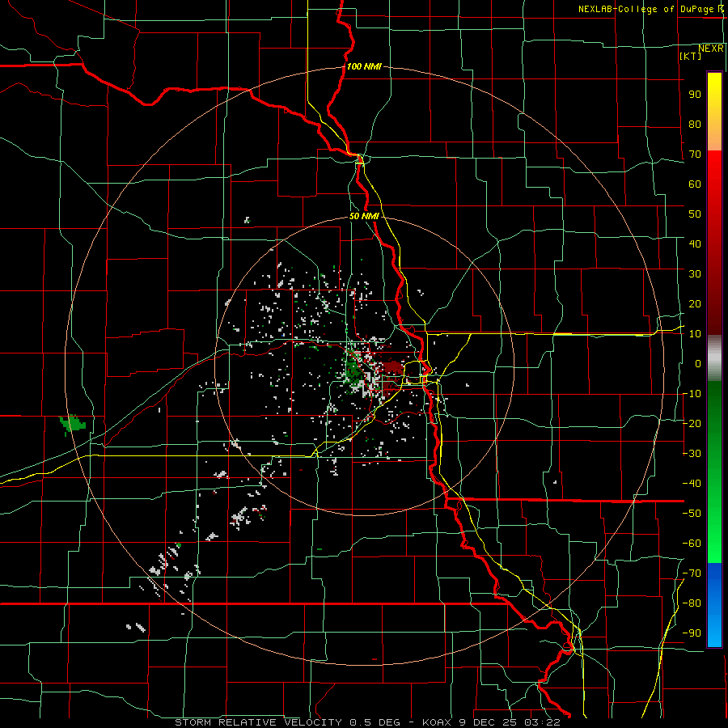
Task: Click the "NEXR" label above the color bar
Action: pos(711,49)
